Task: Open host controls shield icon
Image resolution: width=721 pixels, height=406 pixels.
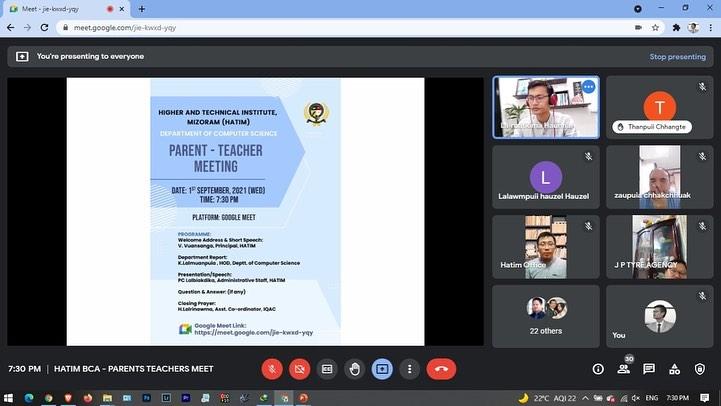Action: coord(700,369)
